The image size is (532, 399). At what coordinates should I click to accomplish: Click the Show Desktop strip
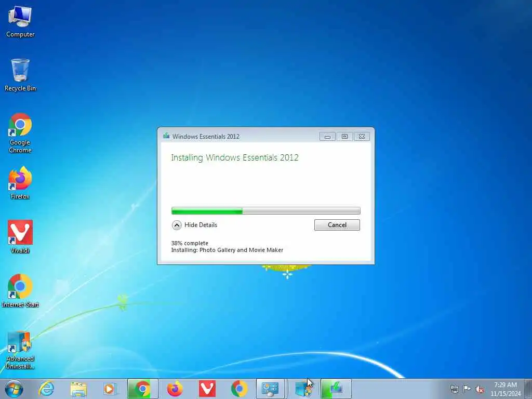coord(528,389)
